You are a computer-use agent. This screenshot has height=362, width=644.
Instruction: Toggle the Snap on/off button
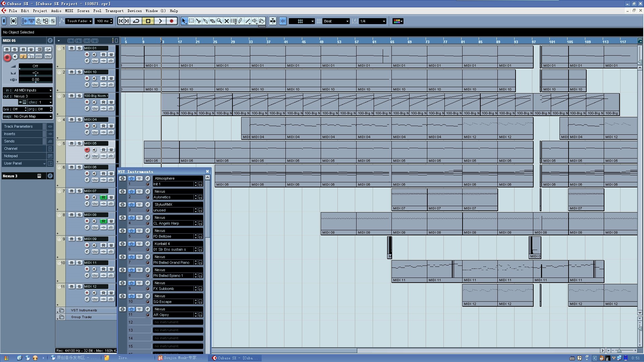(x=283, y=21)
